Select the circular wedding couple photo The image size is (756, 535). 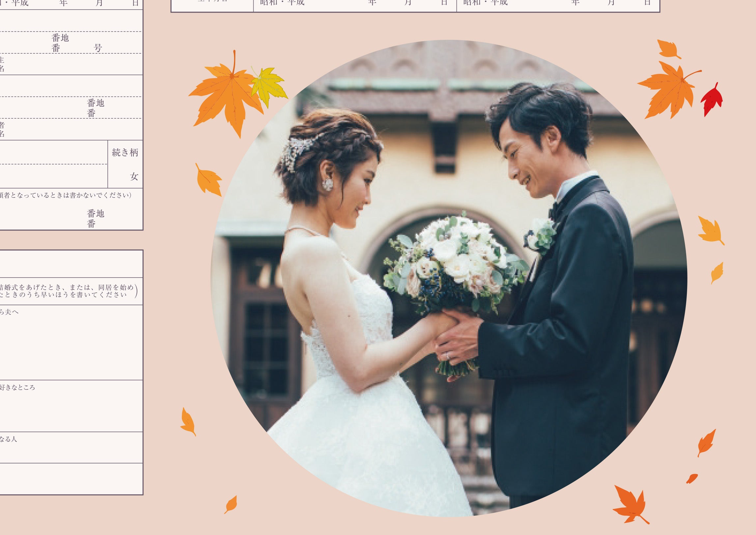(449, 278)
